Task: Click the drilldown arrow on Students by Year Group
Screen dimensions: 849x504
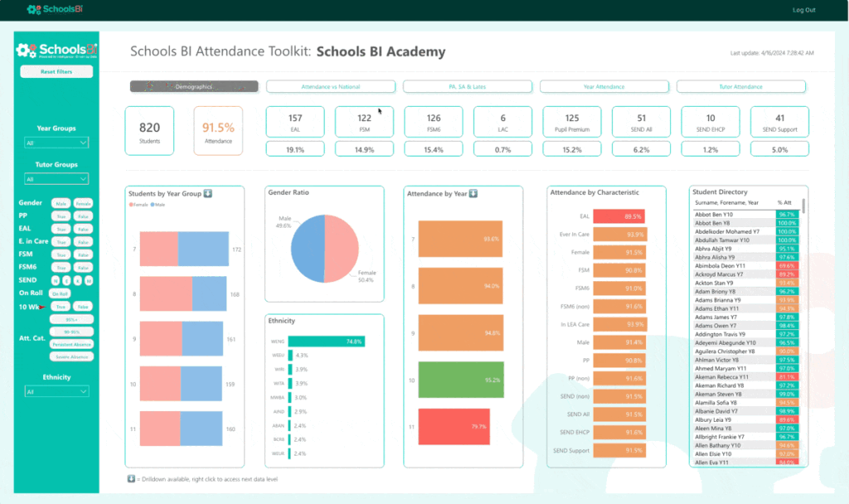Action: (208, 193)
